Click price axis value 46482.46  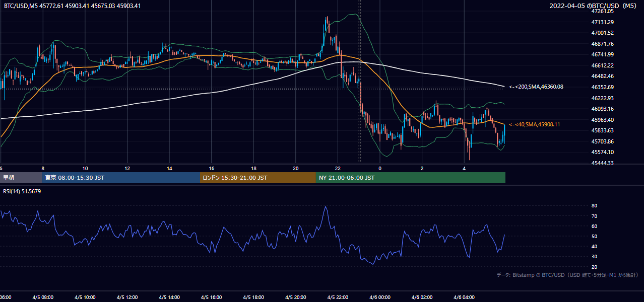tap(603, 76)
